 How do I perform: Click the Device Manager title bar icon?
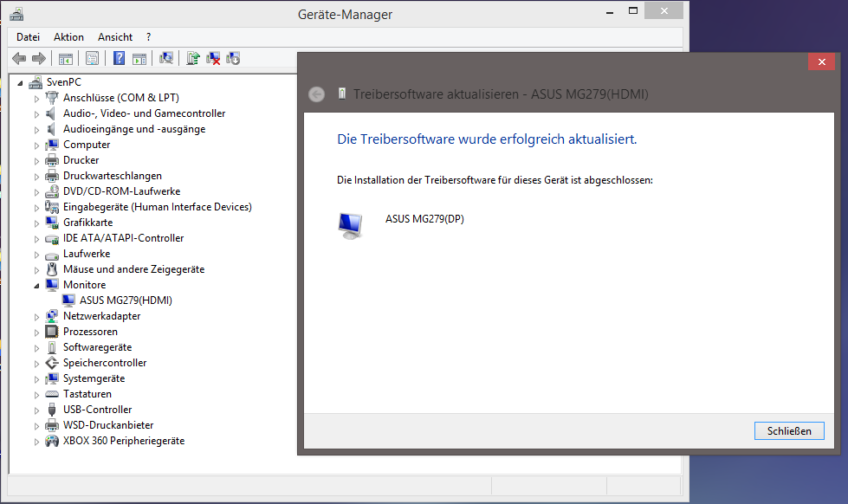coord(16,14)
